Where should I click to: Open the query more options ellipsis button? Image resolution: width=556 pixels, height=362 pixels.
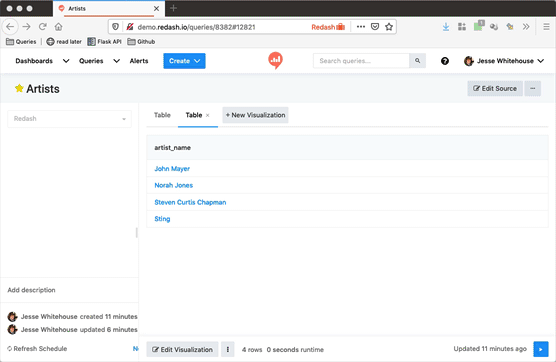coord(533,88)
